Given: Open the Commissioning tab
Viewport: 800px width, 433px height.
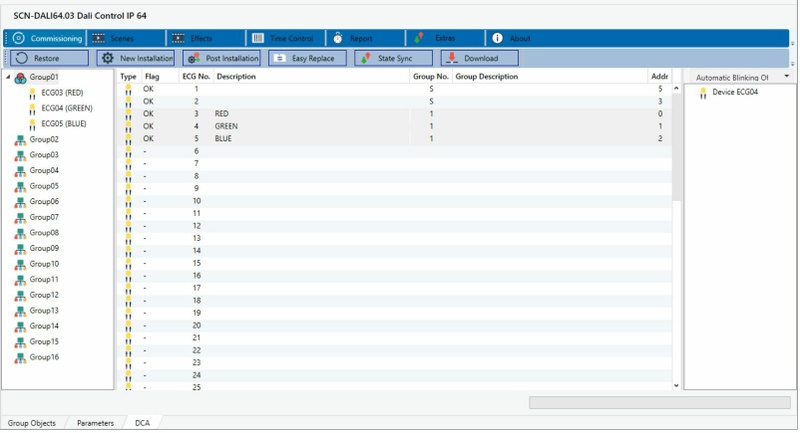Looking at the screenshot, I should pyautogui.click(x=46, y=38).
